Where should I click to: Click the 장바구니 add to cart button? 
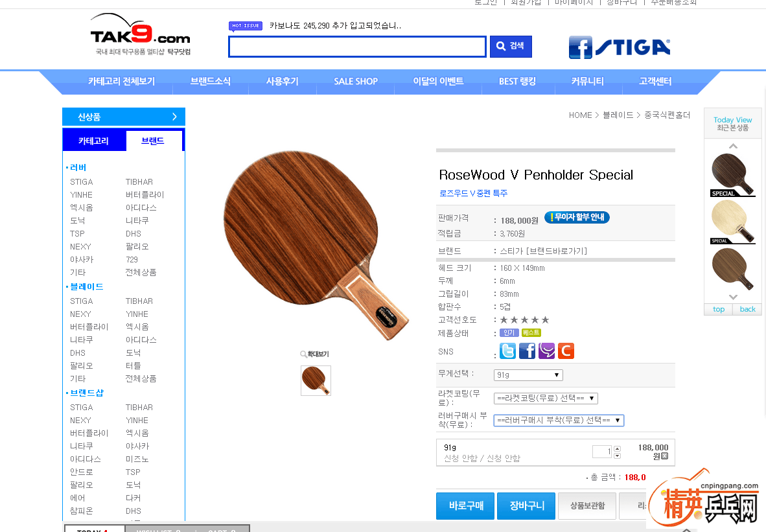pyautogui.click(x=526, y=505)
